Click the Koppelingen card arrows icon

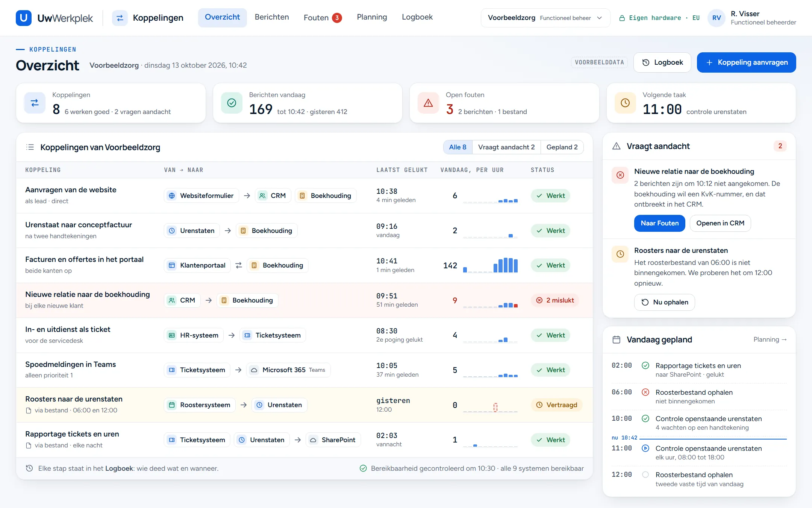coord(35,103)
